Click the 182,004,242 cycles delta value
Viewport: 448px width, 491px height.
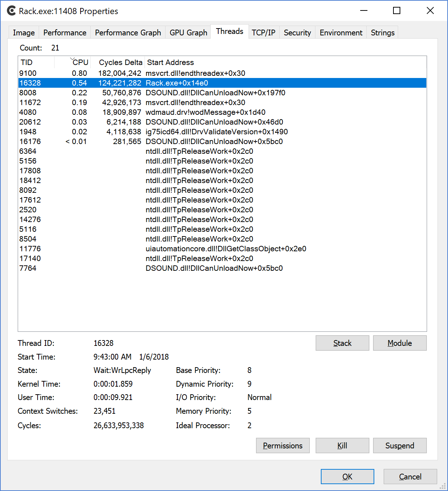[x=120, y=73]
